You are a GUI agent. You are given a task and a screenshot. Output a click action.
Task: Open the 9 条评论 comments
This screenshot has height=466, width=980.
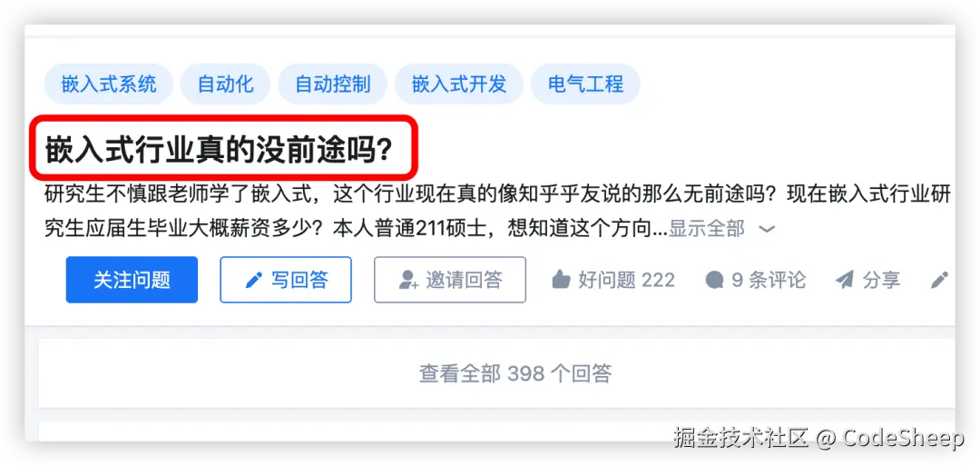coord(769,280)
